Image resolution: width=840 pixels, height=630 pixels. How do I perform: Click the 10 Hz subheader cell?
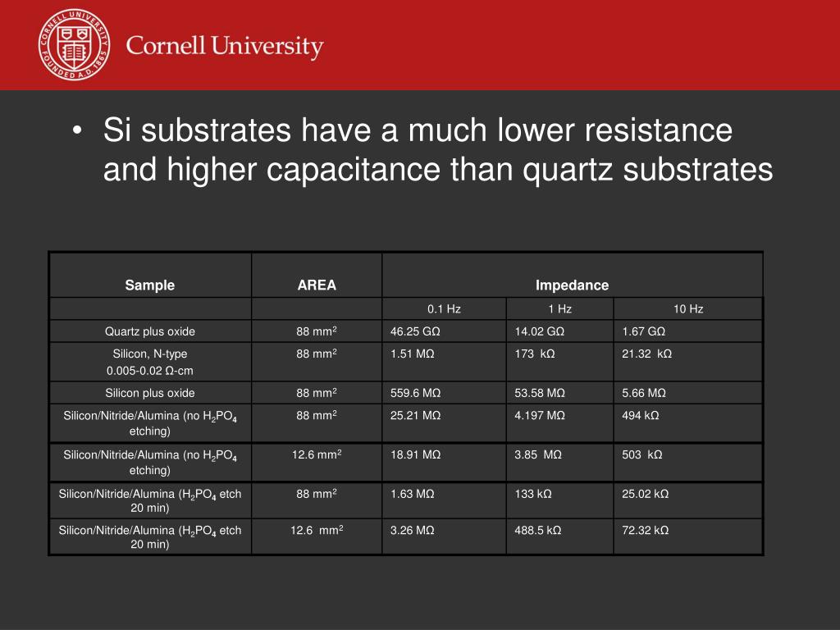(688, 309)
